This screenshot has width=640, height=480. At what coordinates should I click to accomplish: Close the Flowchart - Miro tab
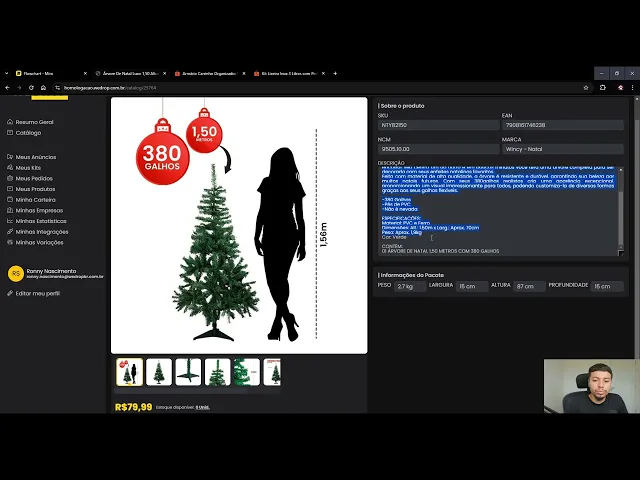[85, 73]
